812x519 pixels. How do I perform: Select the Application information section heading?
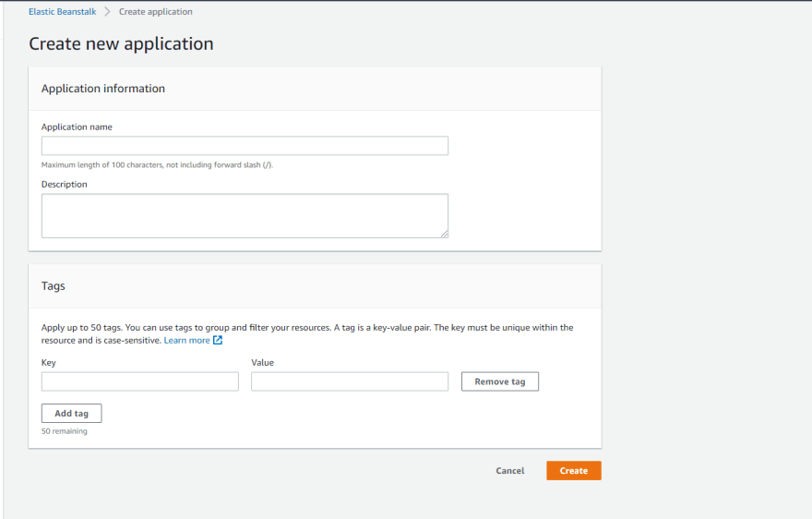pos(103,89)
